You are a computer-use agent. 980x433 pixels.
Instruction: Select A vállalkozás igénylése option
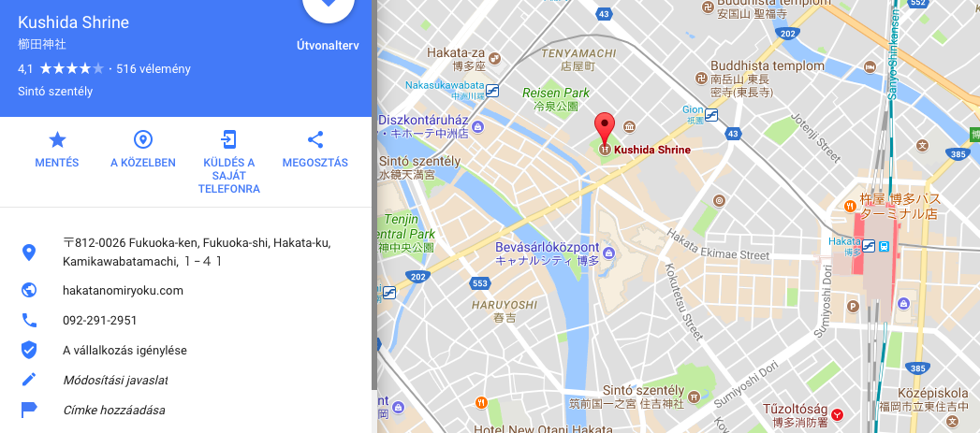click(125, 351)
